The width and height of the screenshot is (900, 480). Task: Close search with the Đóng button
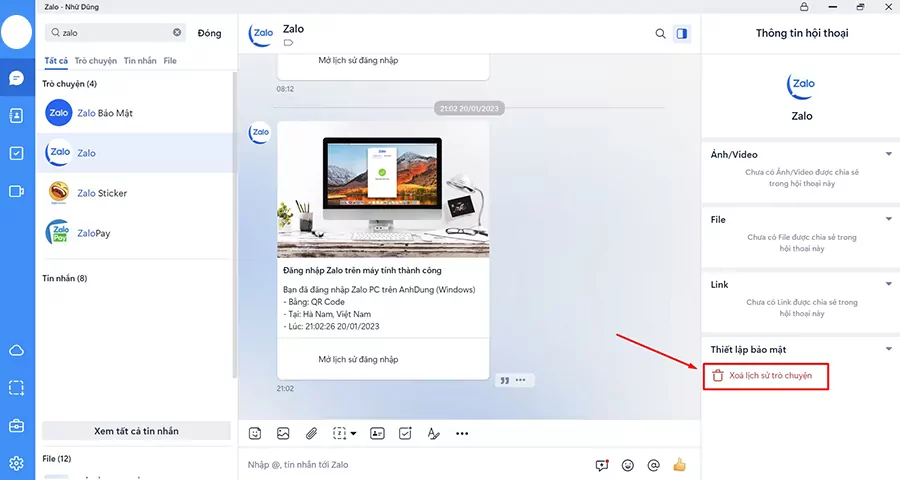pos(210,33)
